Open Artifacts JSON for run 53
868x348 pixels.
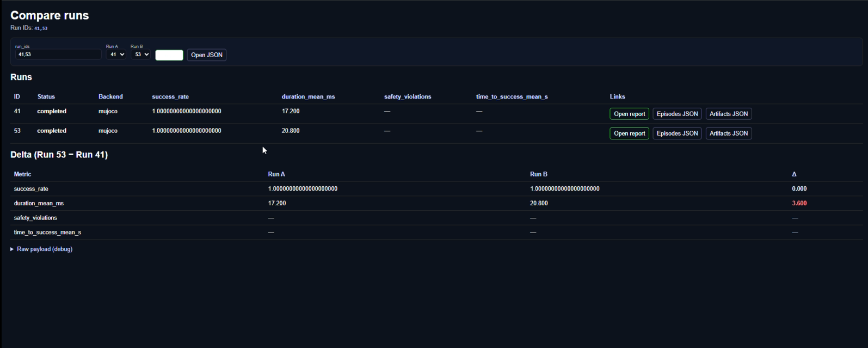[728, 133]
